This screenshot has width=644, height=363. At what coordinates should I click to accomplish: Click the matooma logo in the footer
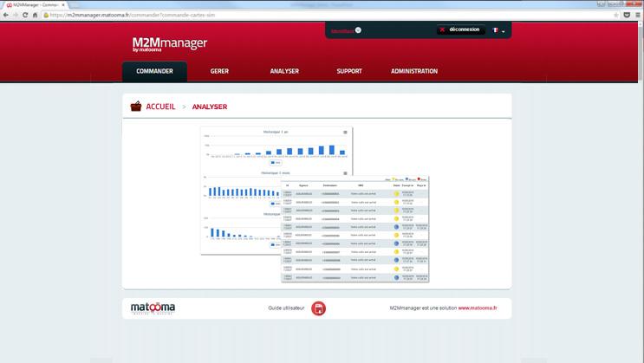153,308
